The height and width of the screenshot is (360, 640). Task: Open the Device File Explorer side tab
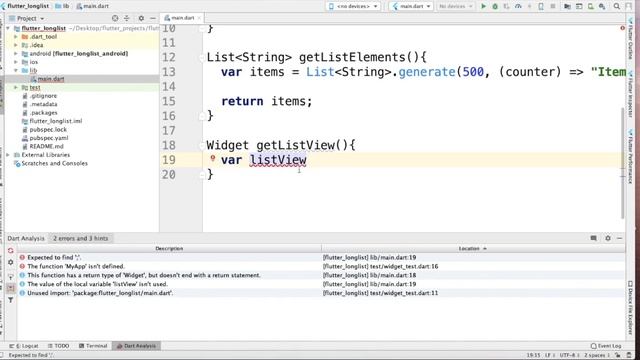point(630,307)
